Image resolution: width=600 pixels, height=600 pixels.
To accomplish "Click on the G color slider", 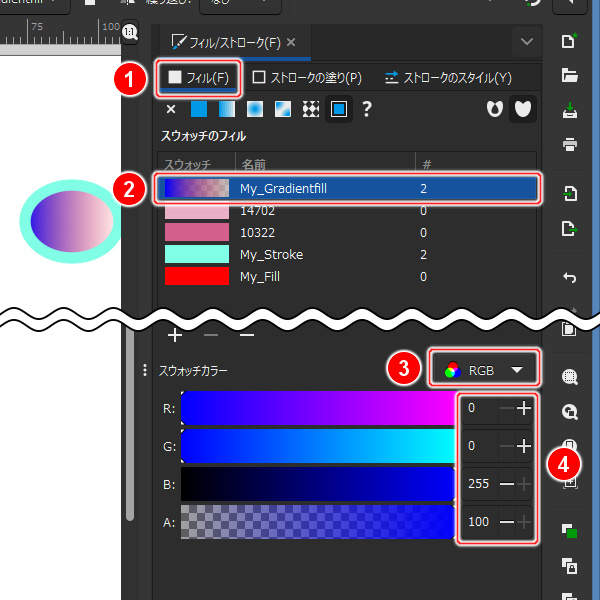I will [318, 446].
